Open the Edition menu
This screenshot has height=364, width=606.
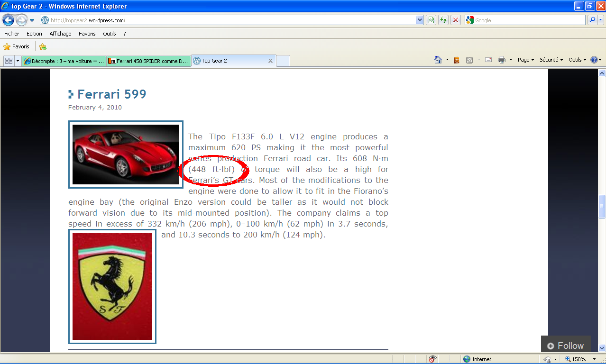click(x=34, y=34)
